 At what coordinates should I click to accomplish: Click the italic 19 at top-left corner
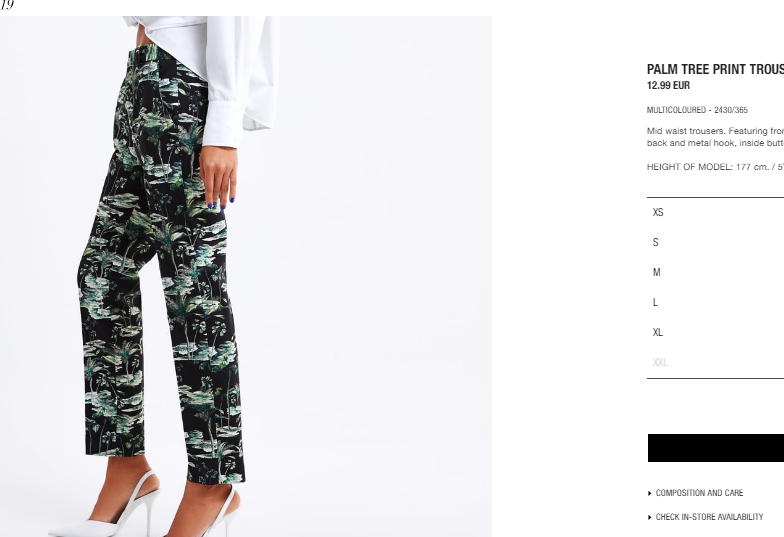pyautogui.click(x=6, y=5)
